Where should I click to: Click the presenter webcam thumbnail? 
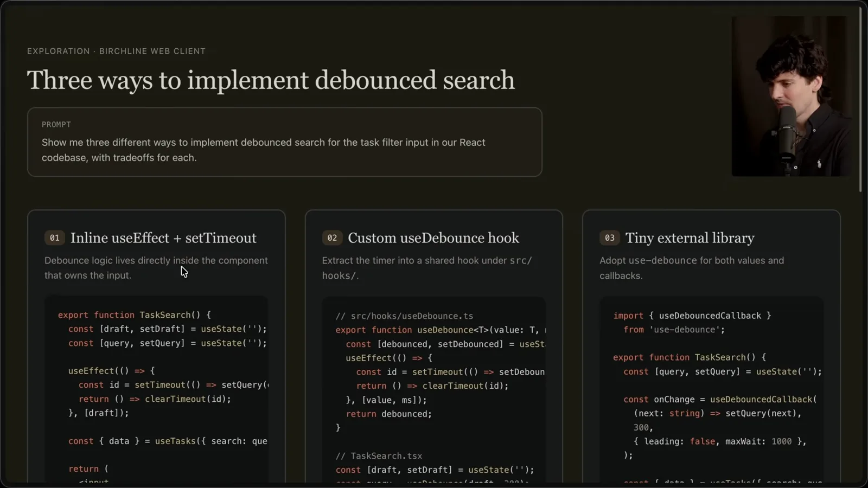[x=791, y=96]
